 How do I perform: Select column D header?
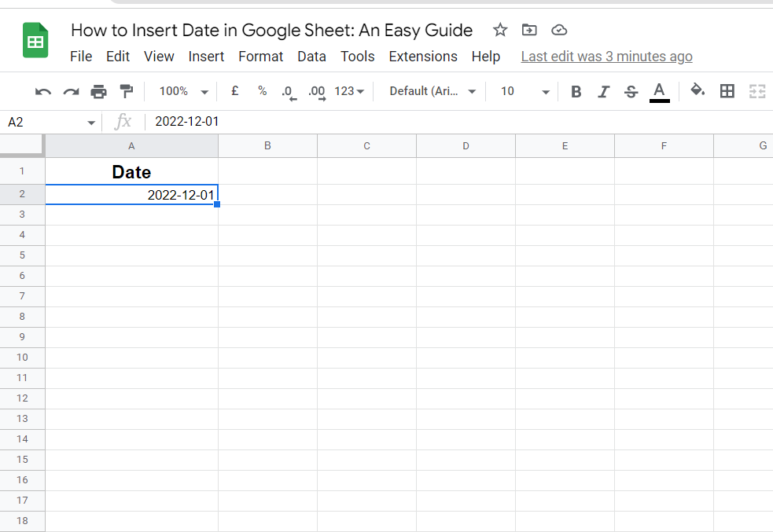tap(466, 146)
